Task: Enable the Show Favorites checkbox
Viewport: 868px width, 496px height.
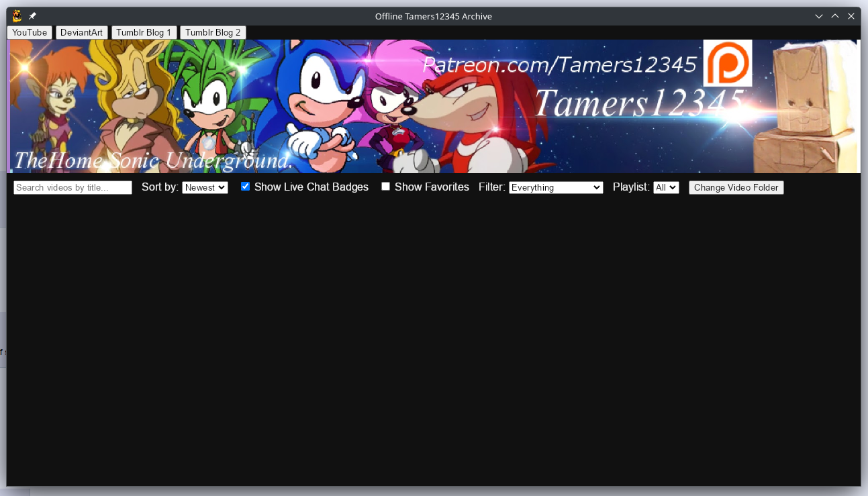Action: point(385,187)
